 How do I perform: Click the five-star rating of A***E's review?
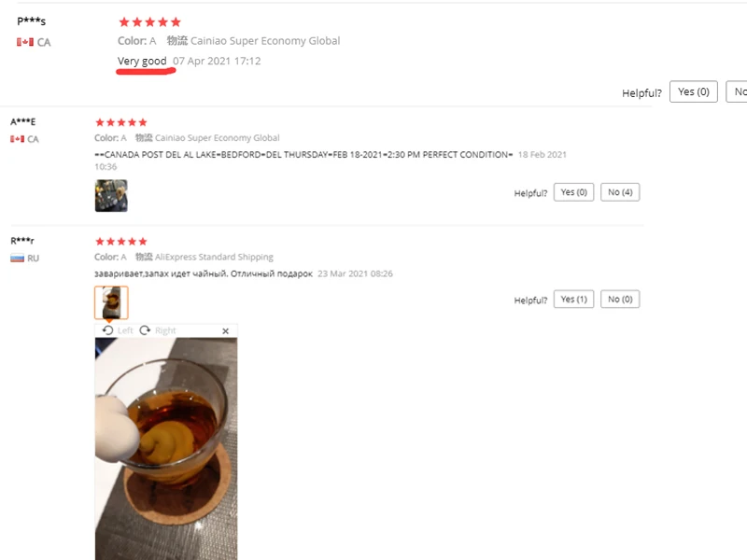coord(121,122)
